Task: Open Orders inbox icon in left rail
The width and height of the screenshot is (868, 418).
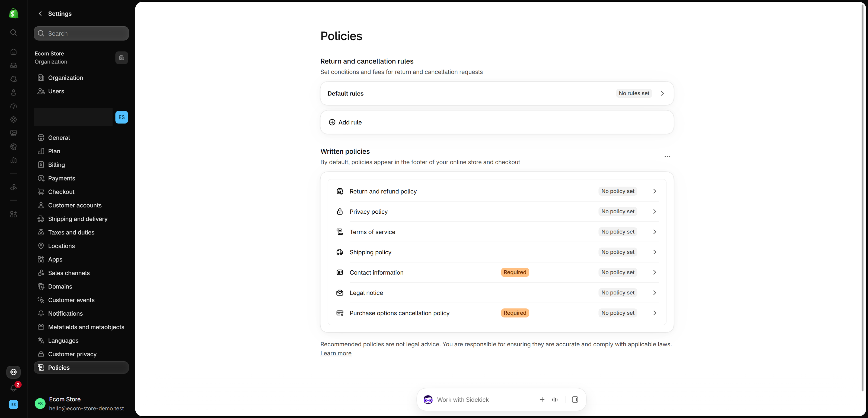Action: pos(14,65)
